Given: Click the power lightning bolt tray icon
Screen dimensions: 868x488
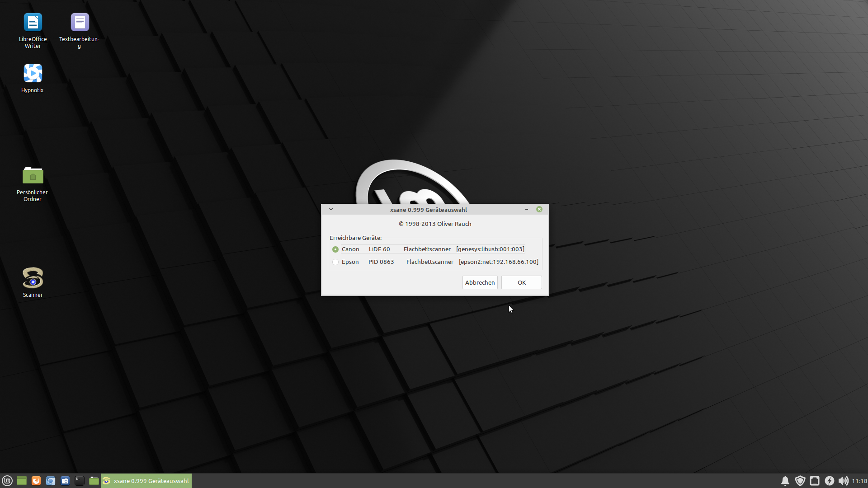Looking at the screenshot, I should [829, 481].
